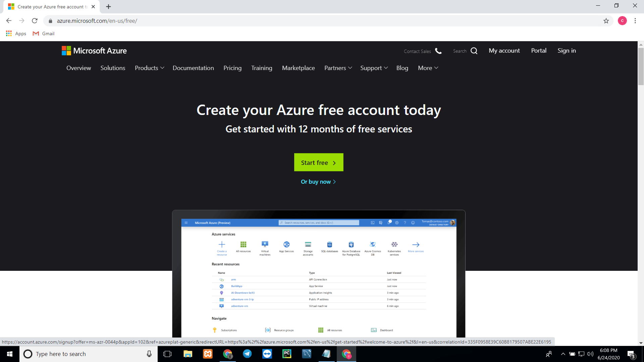644x362 pixels.
Task: Open the Documentation menu item
Action: pos(193,68)
